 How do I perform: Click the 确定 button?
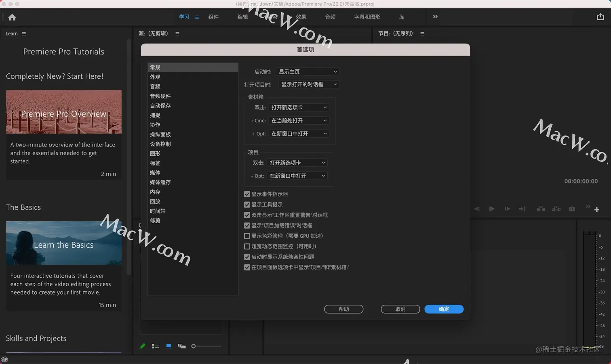point(444,309)
